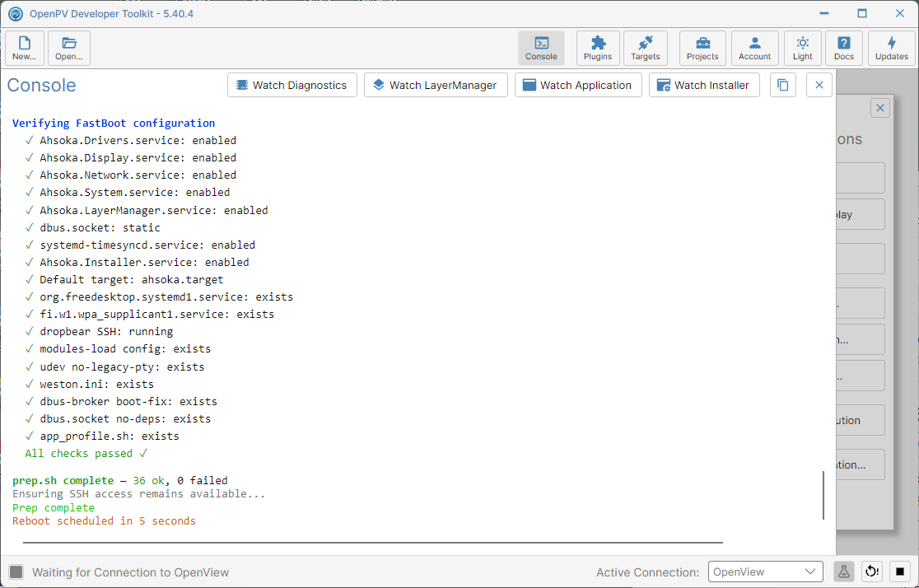Image resolution: width=919 pixels, height=588 pixels.
Task: Select the 'Ahsoka.Drivers.service: enabled' line
Action: pyautogui.click(x=131, y=141)
